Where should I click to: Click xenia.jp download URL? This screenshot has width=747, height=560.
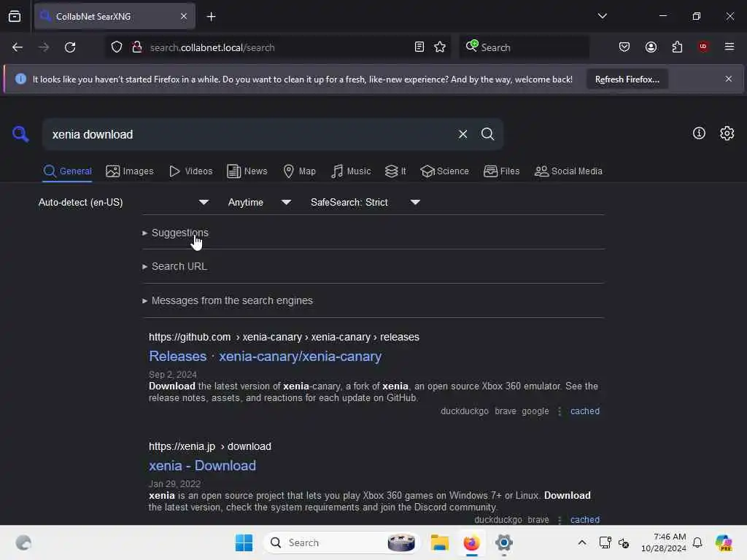(x=209, y=446)
